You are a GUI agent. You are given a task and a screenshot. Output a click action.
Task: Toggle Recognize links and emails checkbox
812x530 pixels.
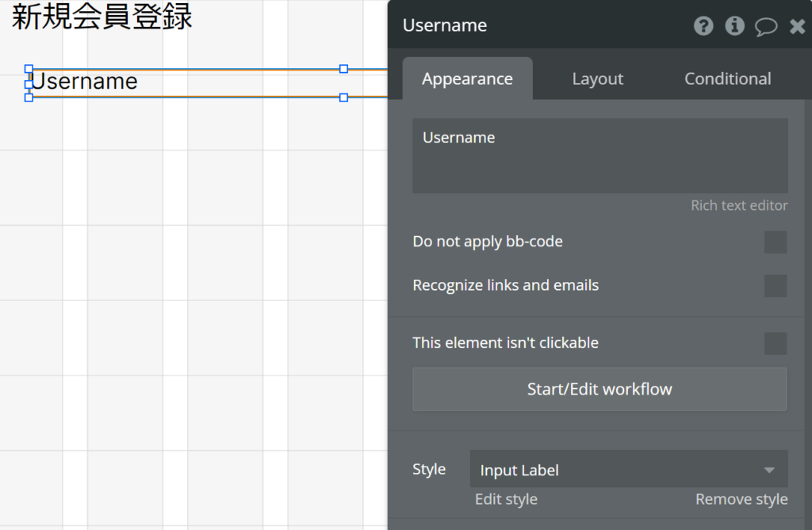coord(776,286)
